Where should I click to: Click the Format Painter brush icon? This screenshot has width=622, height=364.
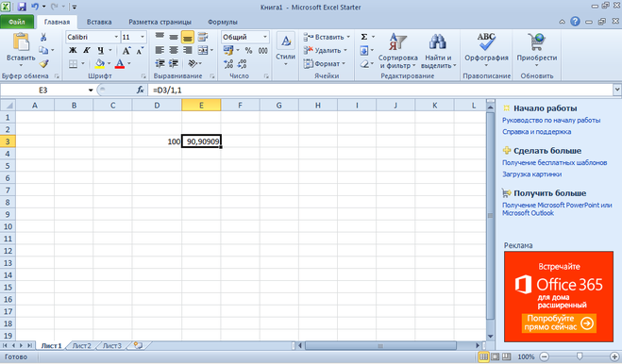43,63
